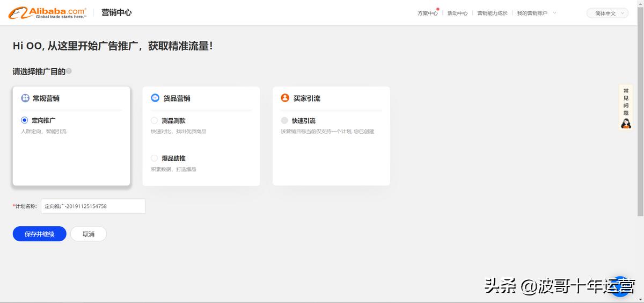Open the 常见问题 side panel
The height and width of the screenshot is (303, 644).
626,108
